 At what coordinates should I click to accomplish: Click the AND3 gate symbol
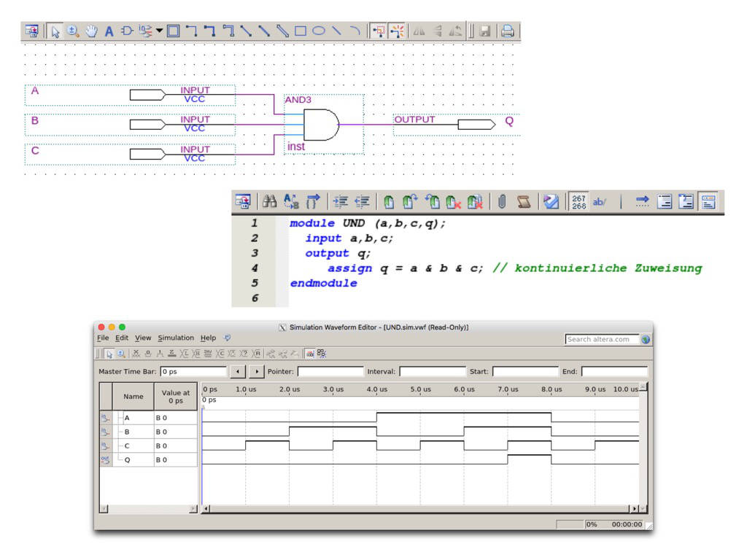click(x=321, y=125)
